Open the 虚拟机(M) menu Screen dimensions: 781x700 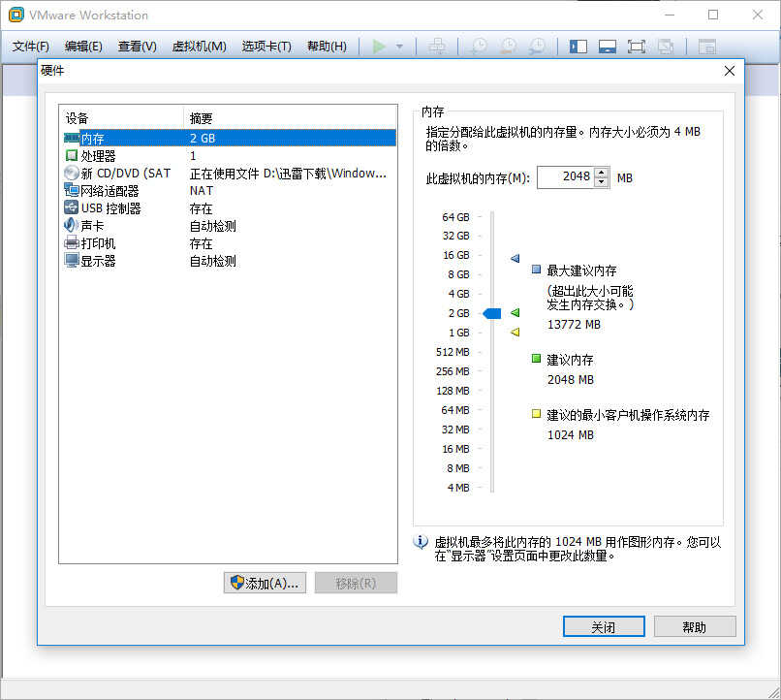point(199,47)
